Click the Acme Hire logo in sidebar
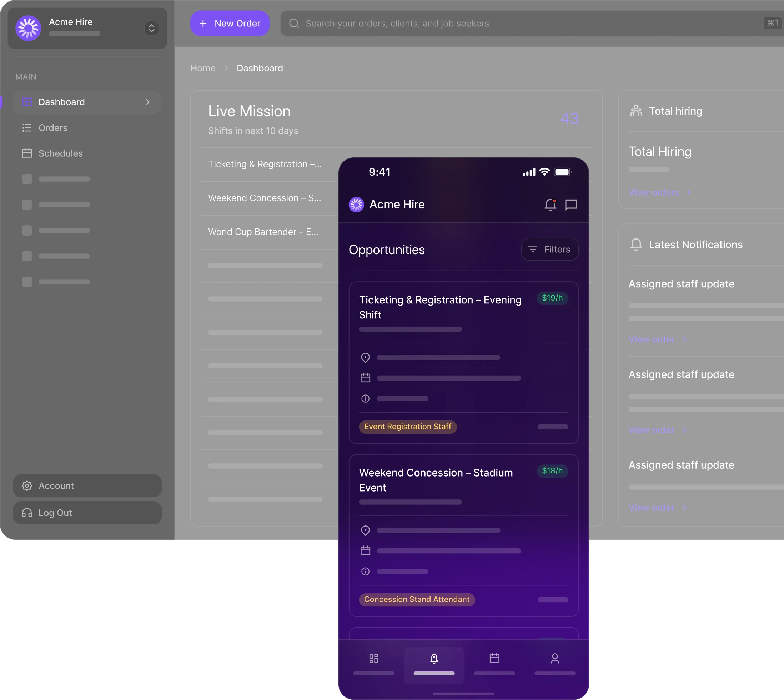This screenshot has height=700, width=784. click(x=28, y=28)
